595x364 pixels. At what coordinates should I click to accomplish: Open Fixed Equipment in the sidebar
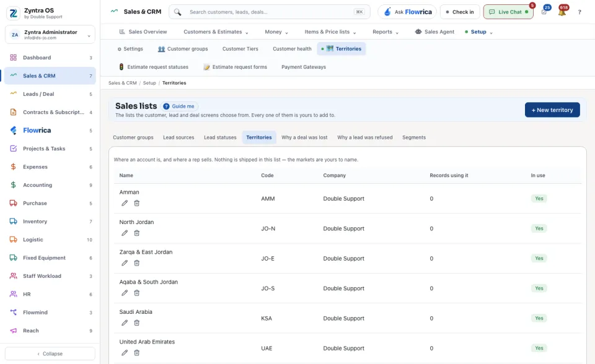point(50,258)
